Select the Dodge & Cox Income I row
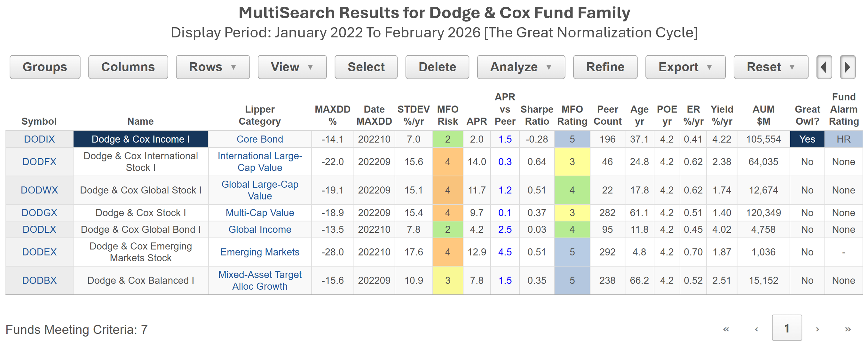This screenshot has height=344, width=868. [x=140, y=139]
